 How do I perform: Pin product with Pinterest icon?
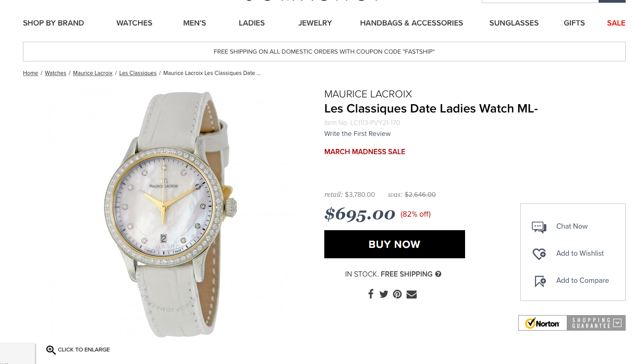(397, 294)
